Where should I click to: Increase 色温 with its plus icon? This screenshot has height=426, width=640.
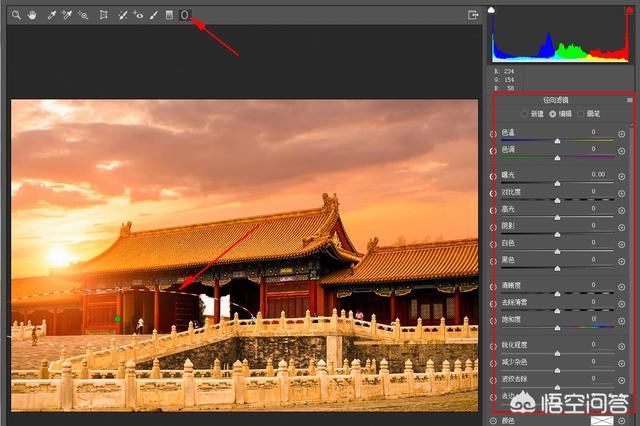[621, 134]
